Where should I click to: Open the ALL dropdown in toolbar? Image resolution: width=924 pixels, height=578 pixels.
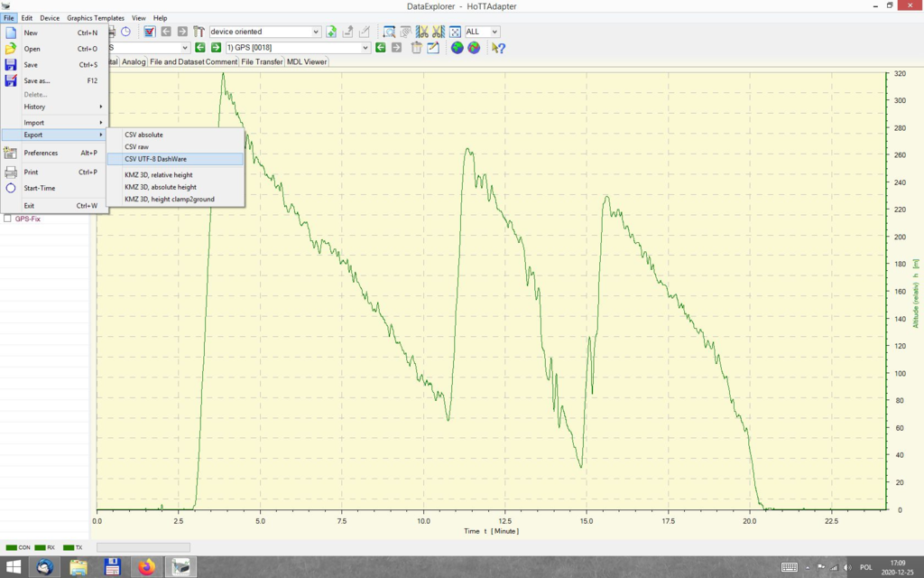click(x=494, y=32)
